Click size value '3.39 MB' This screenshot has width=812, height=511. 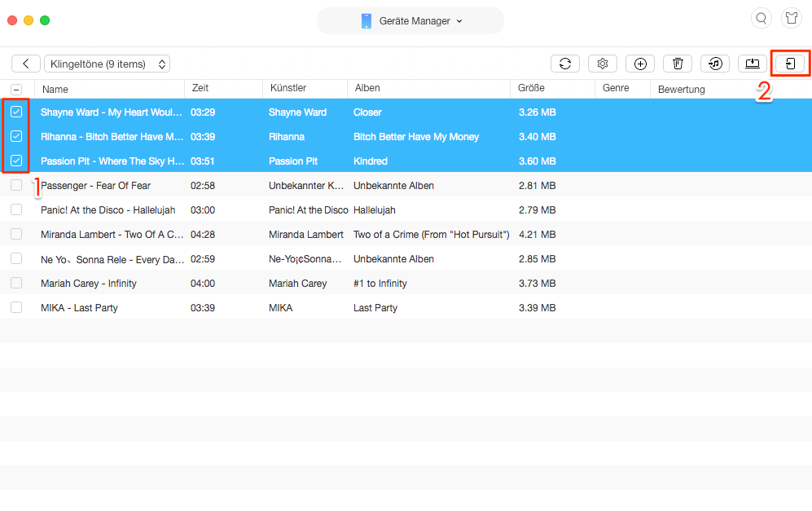tap(537, 308)
